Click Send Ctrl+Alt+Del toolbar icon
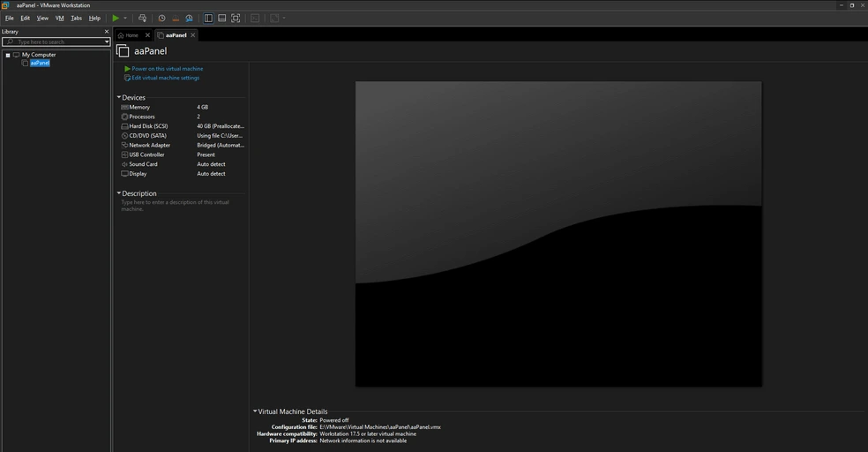Image resolution: width=868 pixels, height=452 pixels. (142, 19)
